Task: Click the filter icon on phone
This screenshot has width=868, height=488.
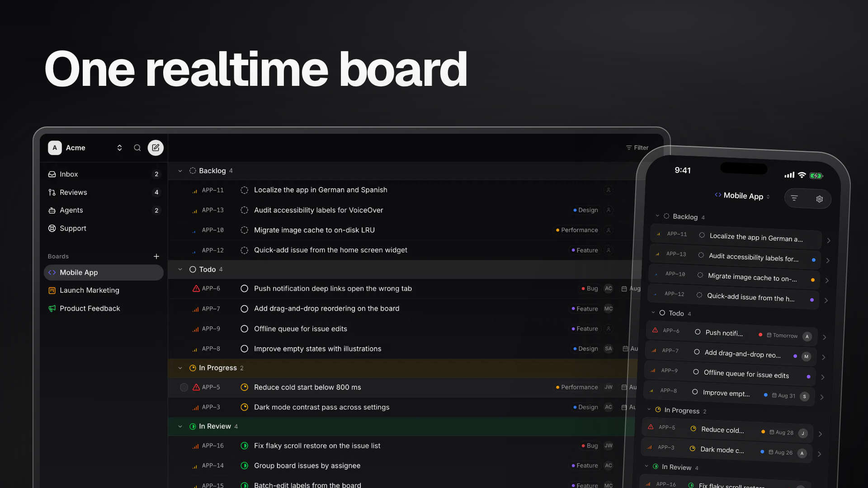Action: (x=794, y=198)
